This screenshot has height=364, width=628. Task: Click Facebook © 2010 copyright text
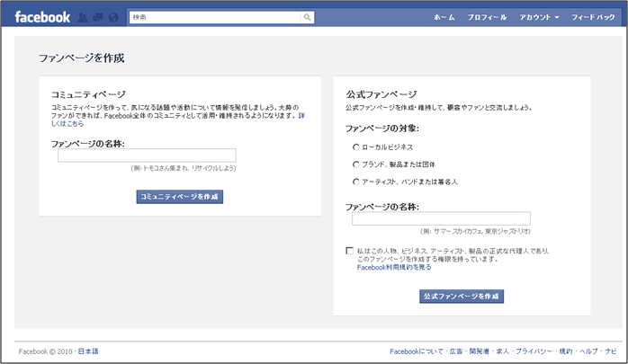pyautogui.click(x=45, y=351)
